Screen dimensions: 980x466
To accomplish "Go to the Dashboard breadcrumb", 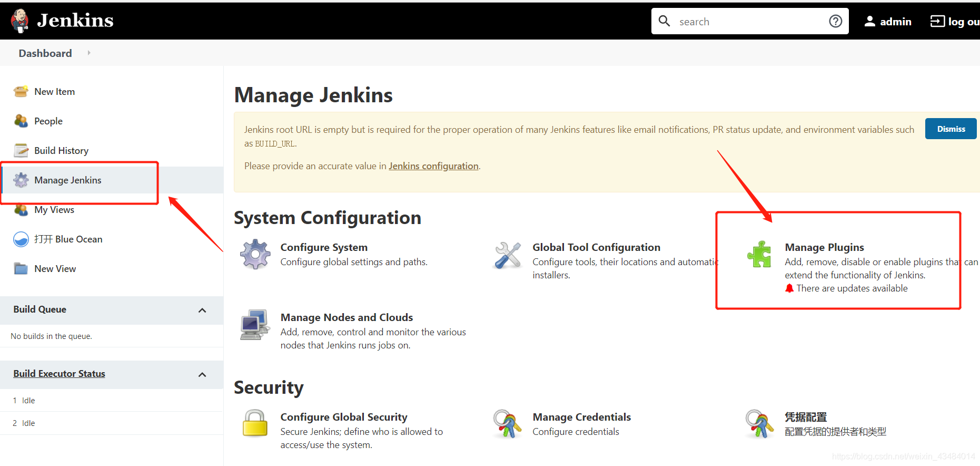I will pyautogui.click(x=45, y=53).
